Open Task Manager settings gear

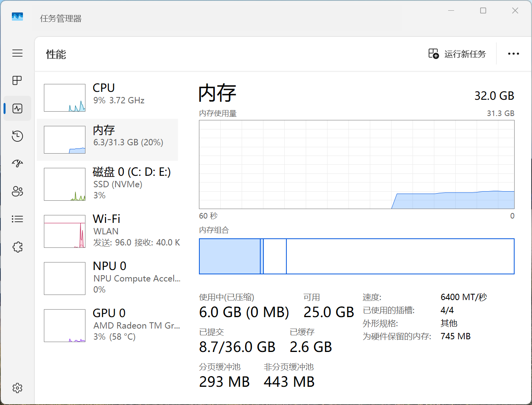(x=17, y=388)
